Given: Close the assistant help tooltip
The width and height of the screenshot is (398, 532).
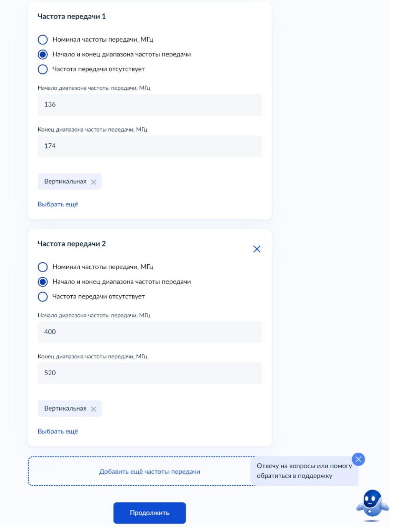Looking at the screenshot, I should pyautogui.click(x=358, y=459).
